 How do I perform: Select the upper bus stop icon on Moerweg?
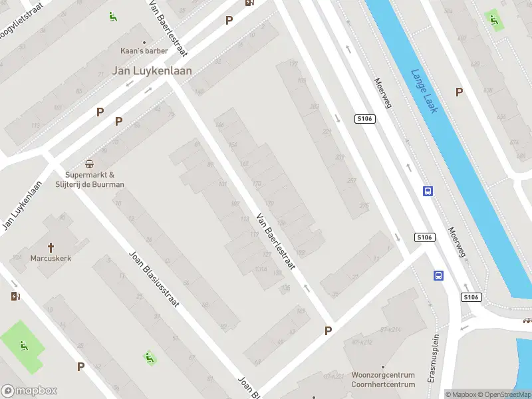tap(428, 191)
